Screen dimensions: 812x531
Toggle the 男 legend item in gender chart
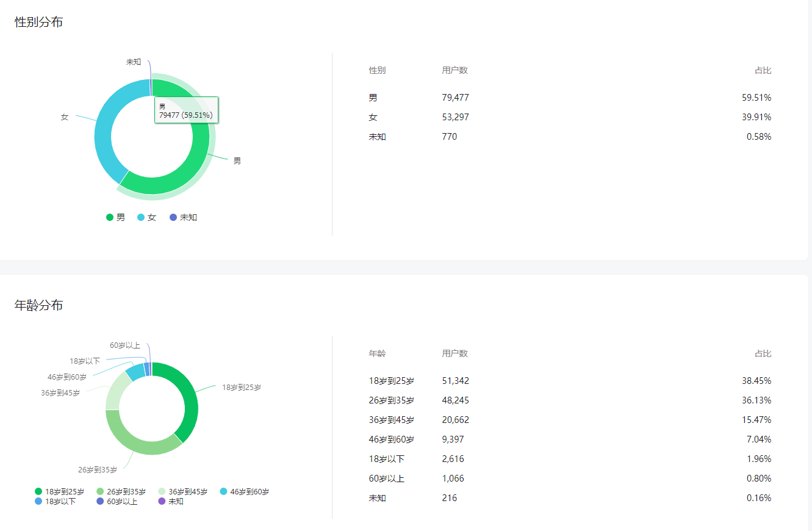tap(115, 217)
